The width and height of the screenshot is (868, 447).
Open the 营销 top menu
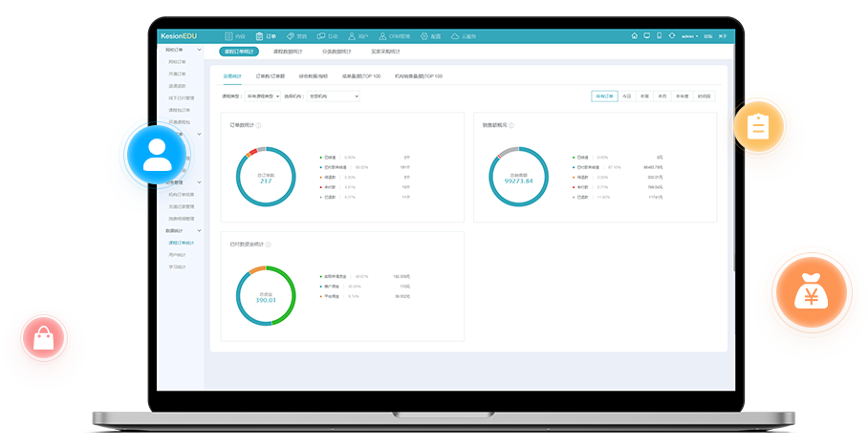297,36
